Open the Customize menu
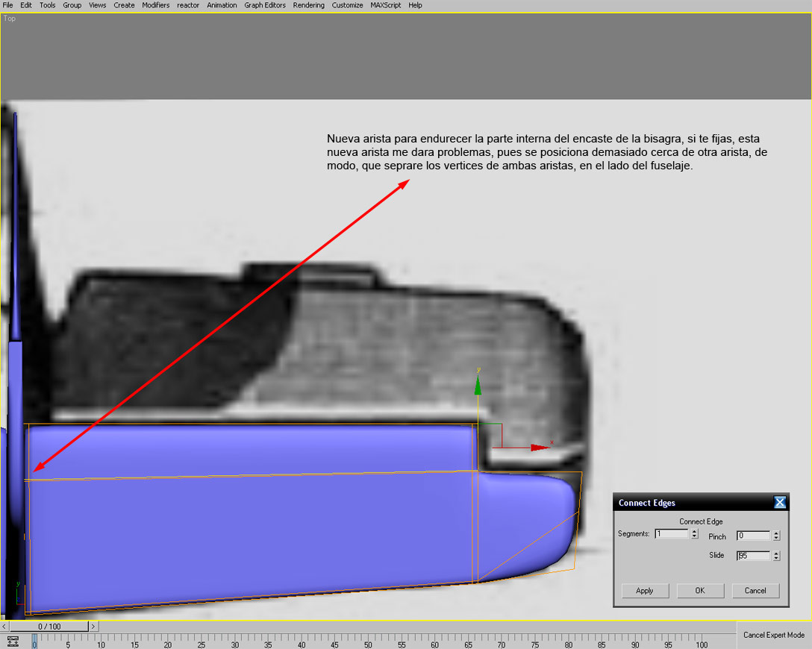Screen dimensions: 812x649 [347, 5]
